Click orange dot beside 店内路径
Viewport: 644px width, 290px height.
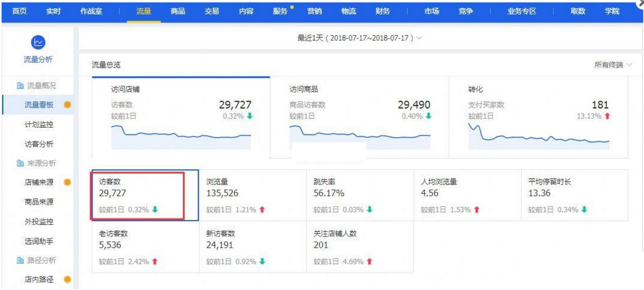click(x=68, y=279)
